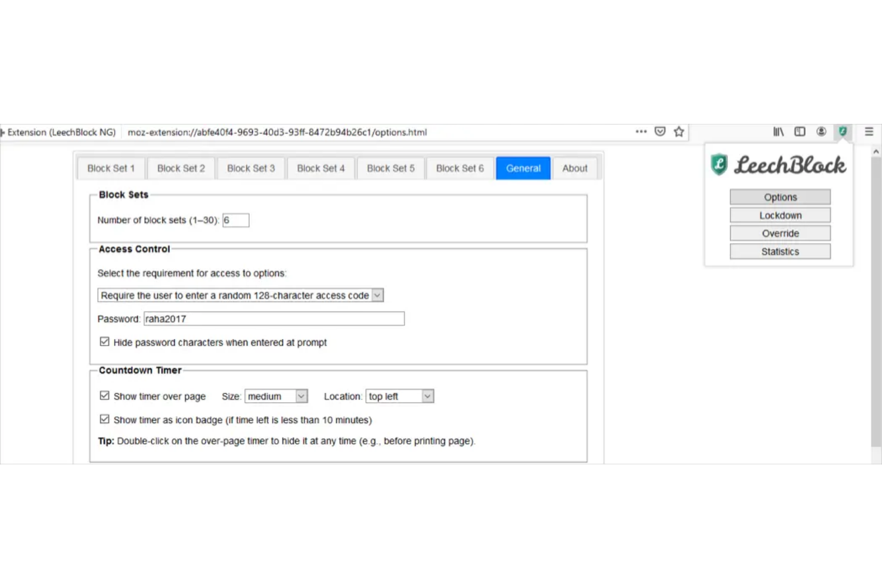
Task: Open the About tab
Action: coord(574,169)
